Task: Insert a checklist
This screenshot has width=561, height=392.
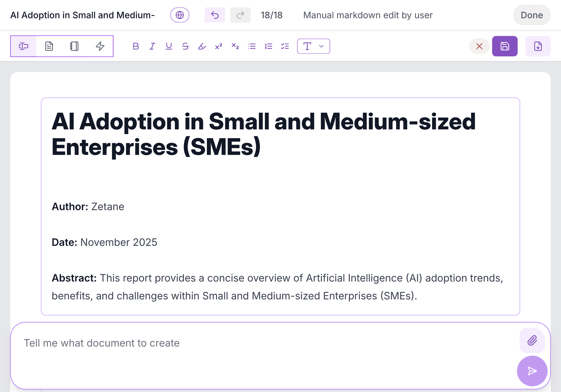Action: [x=285, y=46]
